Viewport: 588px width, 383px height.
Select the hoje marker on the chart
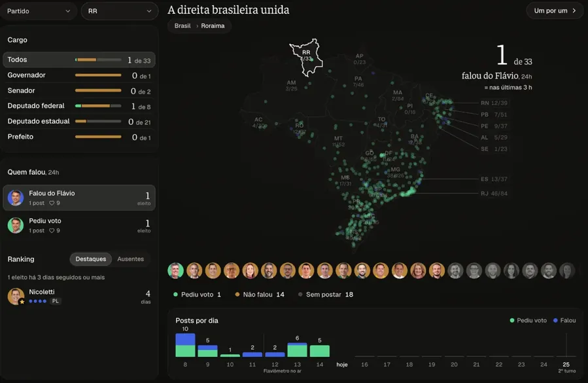[x=342, y=365]
